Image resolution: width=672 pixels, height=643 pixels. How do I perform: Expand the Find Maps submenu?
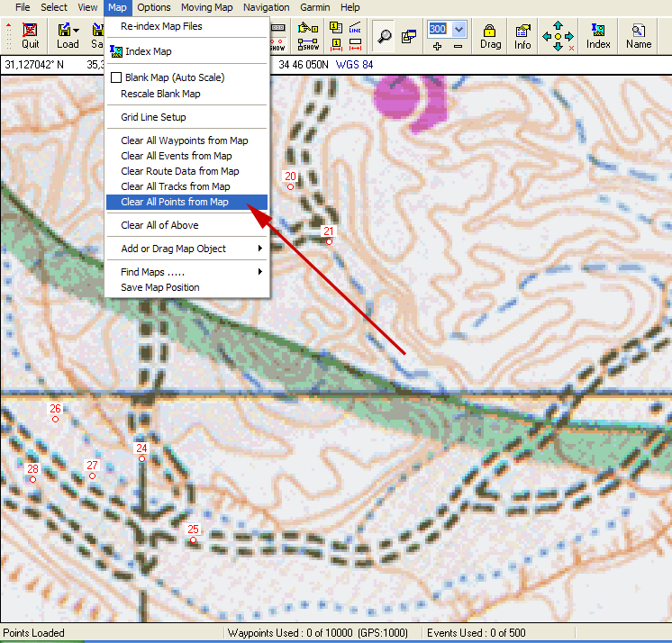186,272
